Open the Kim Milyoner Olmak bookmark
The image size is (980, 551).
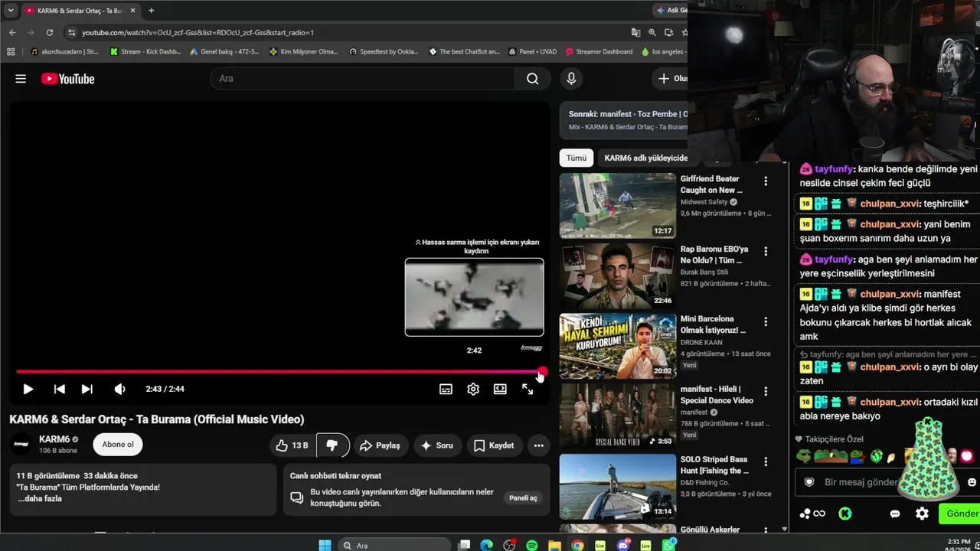coord(304,52)
